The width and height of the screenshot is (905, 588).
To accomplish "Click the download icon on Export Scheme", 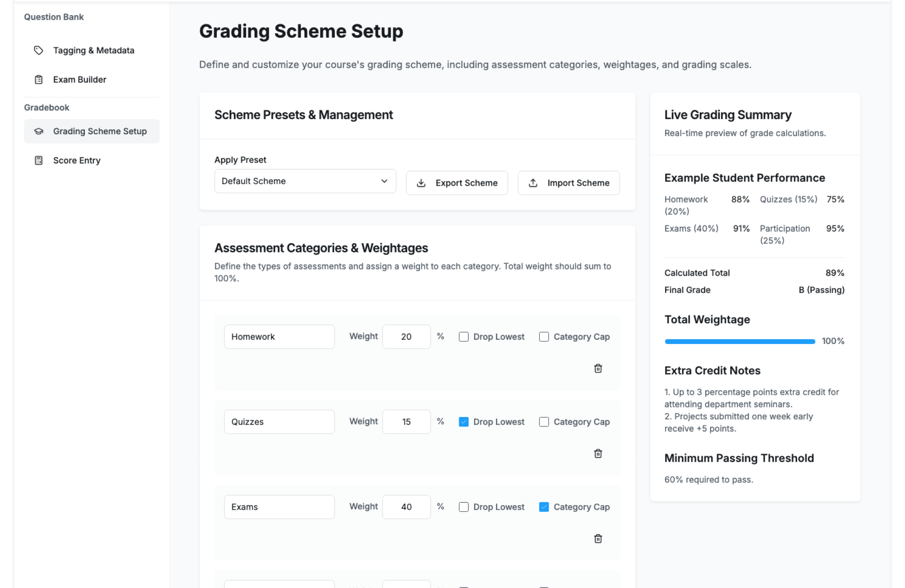I will (x=421, y=183).
